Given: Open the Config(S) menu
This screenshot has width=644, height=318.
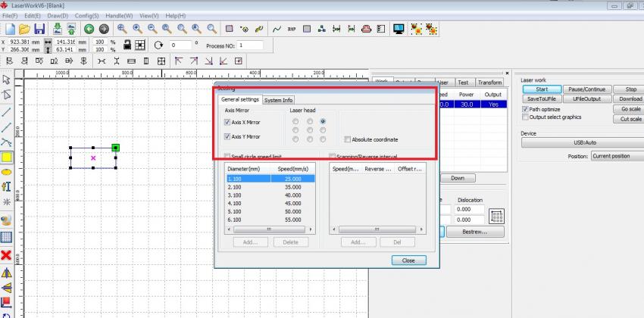Looking at the screenshot, I should (86, 15).
